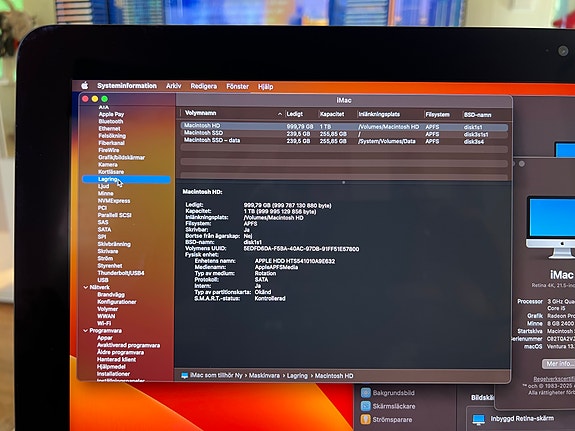Open Strömsparare settings icon
This screenshot has width=575, height=431.
pyautogui.click(x=366, y=419)
